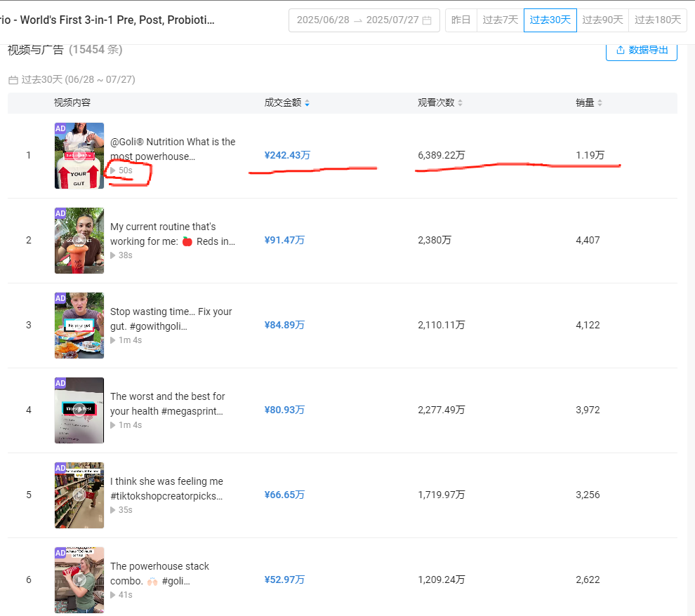
Task: Click the 35s duration label
Action: pos(125,510)
